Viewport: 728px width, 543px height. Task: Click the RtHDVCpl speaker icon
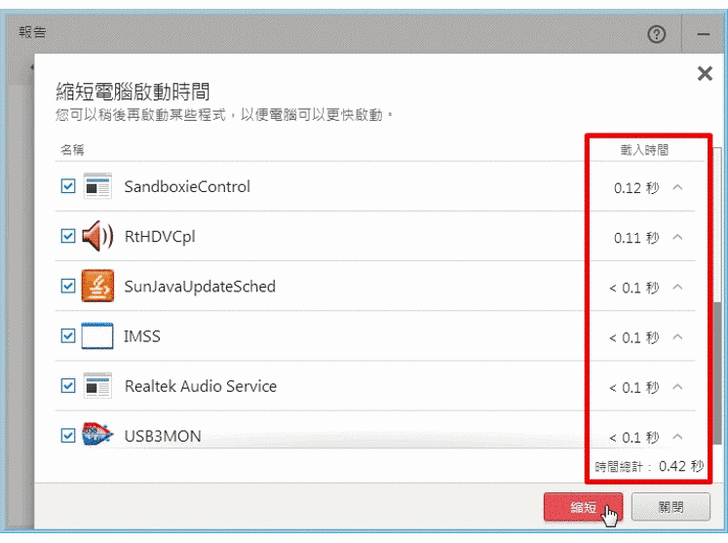(x=98, y=236)
